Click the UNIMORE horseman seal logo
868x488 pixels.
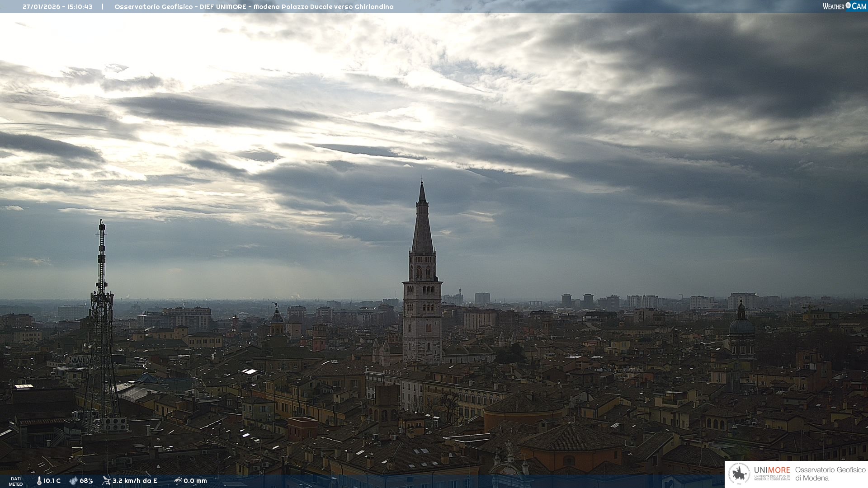[x=740, y=474]
